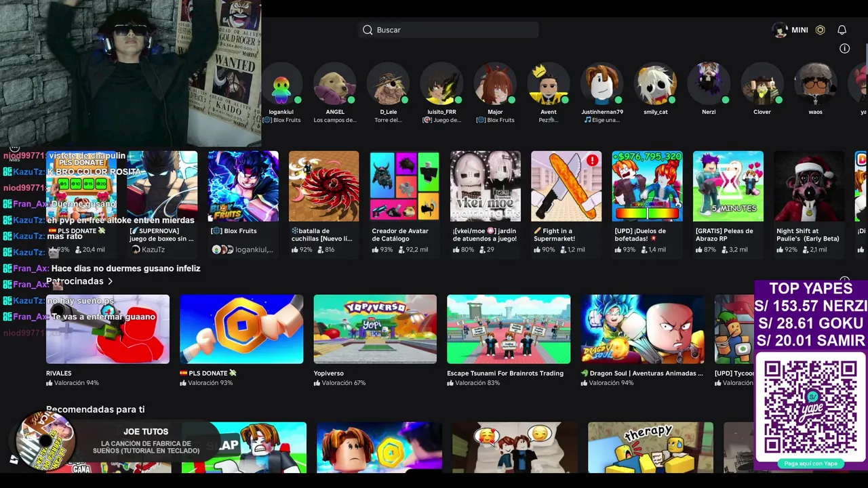Click Valoración 83% under Escape Tsunami
This screenshot has height=488, width=868.
pyautogui.click(x=473, y=383)
